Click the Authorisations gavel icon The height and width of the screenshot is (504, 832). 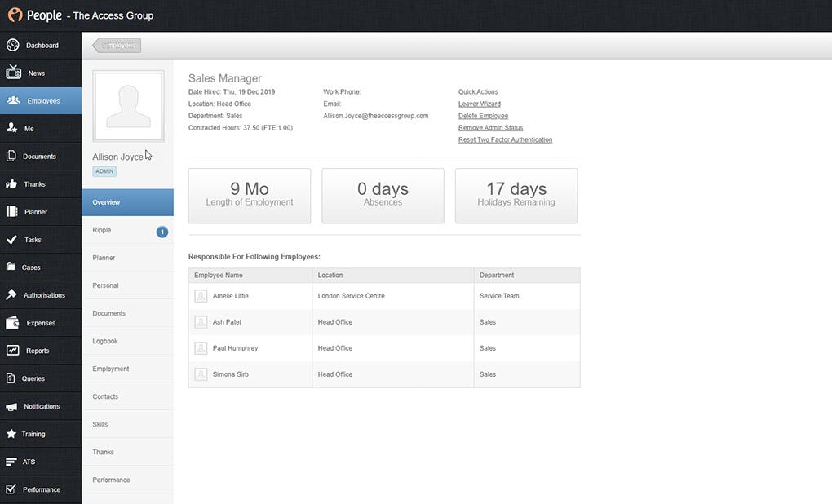(11, 294)
